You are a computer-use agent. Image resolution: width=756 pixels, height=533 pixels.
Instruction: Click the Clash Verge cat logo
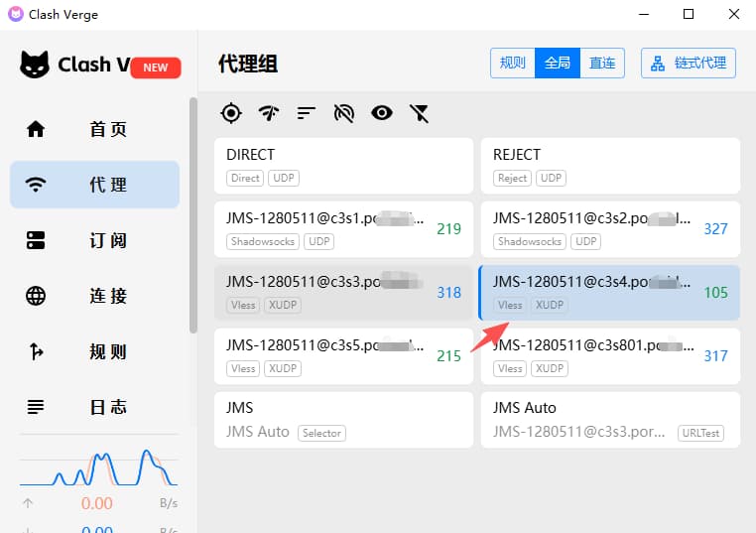click(35, 65)
